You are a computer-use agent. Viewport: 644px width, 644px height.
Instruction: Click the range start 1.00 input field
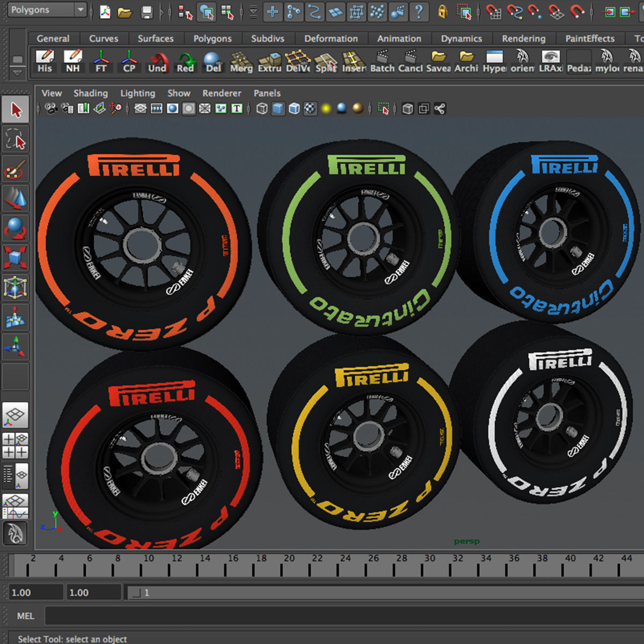point(35,592)
